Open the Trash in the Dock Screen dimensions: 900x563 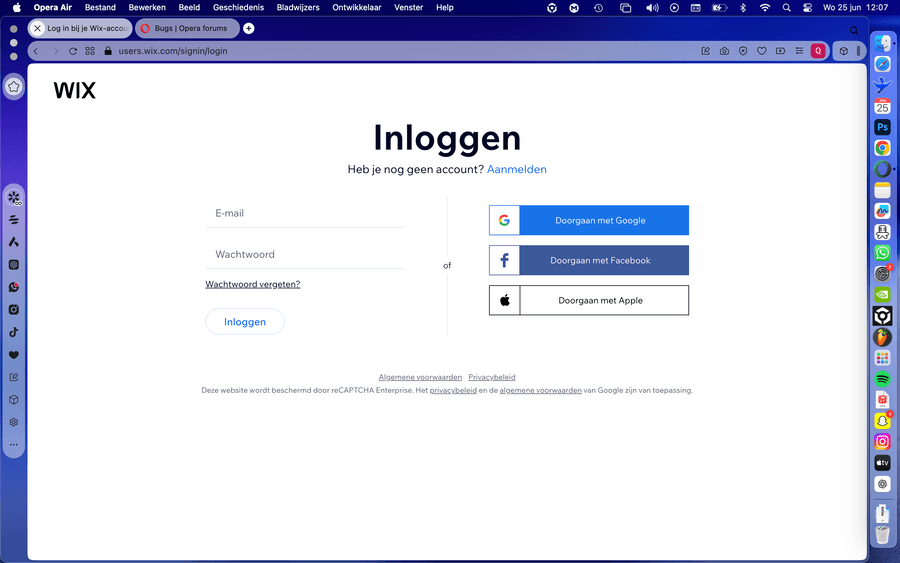click(x=882, y=534)
